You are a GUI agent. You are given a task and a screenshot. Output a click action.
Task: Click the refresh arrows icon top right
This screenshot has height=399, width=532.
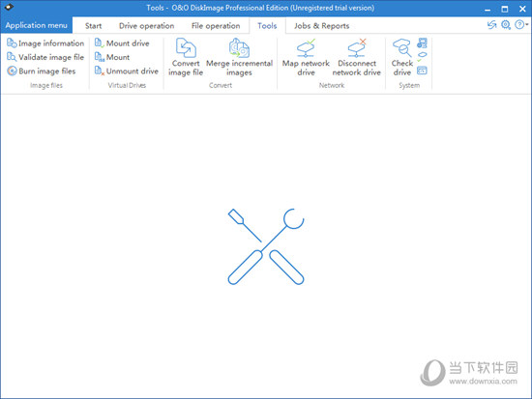tap(491, 25)
